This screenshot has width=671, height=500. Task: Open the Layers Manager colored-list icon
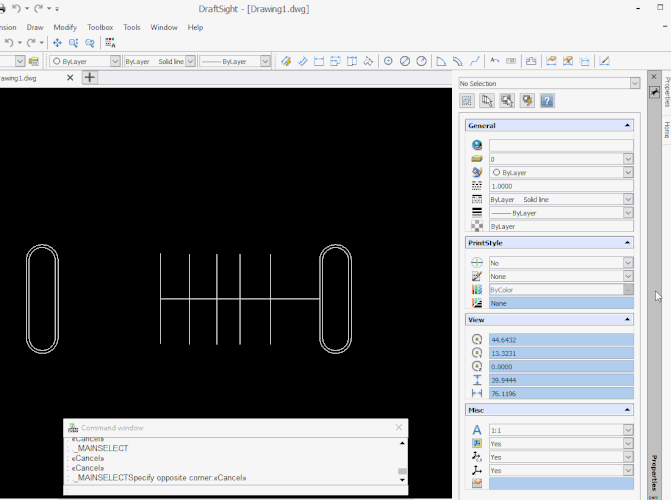point(110,43)
